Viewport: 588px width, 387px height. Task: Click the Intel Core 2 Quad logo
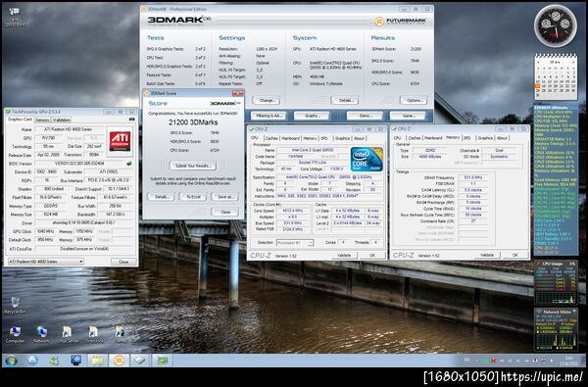[367, 159]
